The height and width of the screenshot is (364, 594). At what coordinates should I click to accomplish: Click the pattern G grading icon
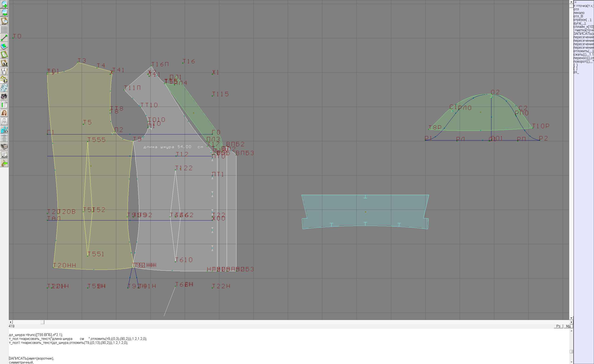coord(4,80)
